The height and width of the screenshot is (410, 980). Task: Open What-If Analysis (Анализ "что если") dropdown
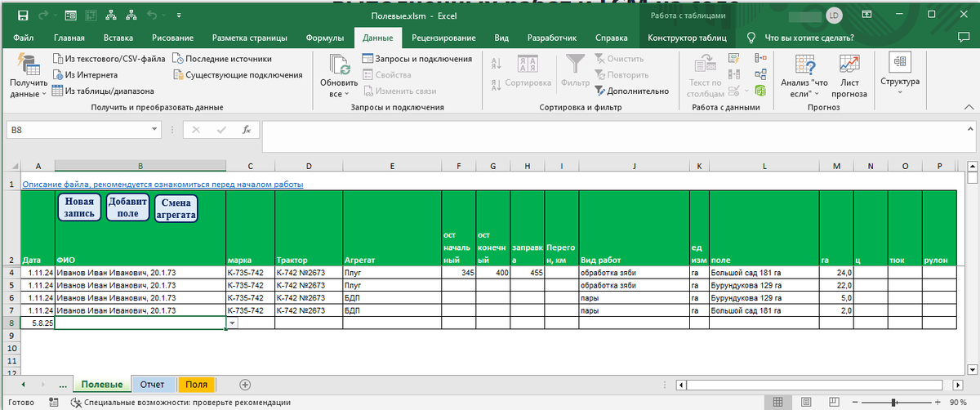[x=804, y=75]
